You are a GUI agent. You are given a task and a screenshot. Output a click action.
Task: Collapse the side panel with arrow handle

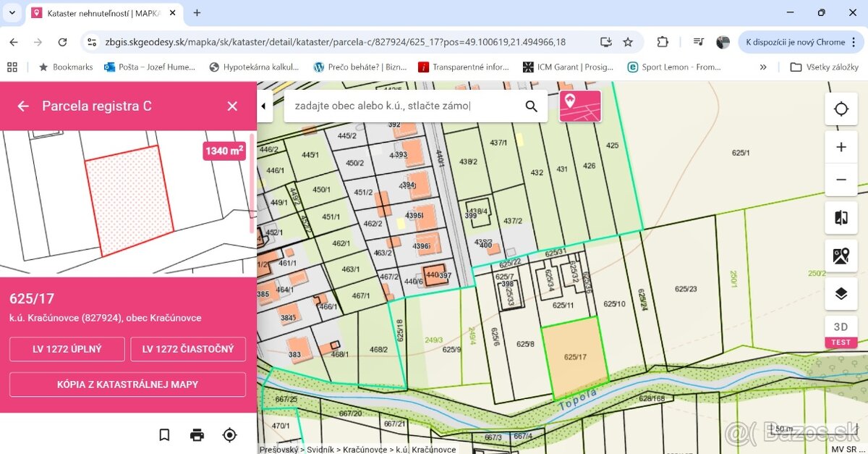pyautogui.click(x=264, y=106)
